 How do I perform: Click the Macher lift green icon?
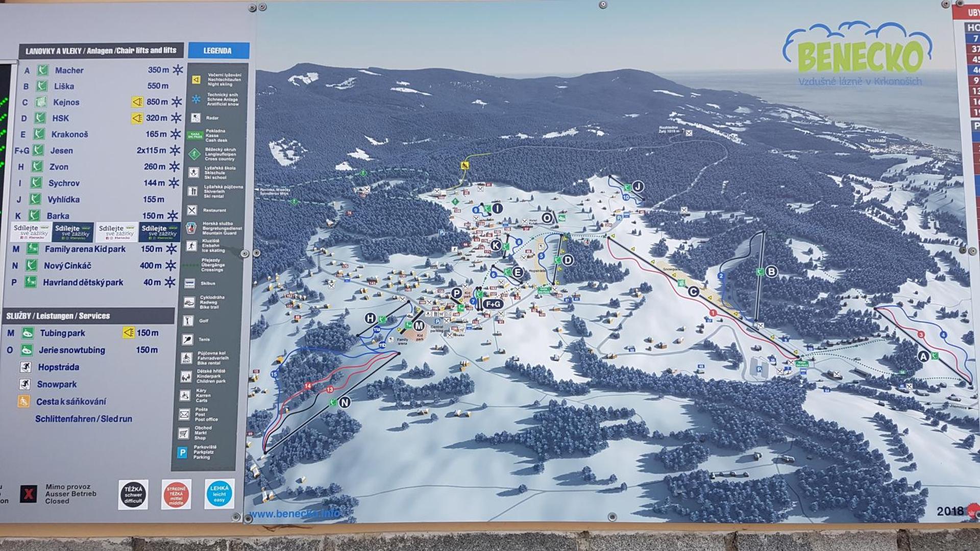point(43,70)
